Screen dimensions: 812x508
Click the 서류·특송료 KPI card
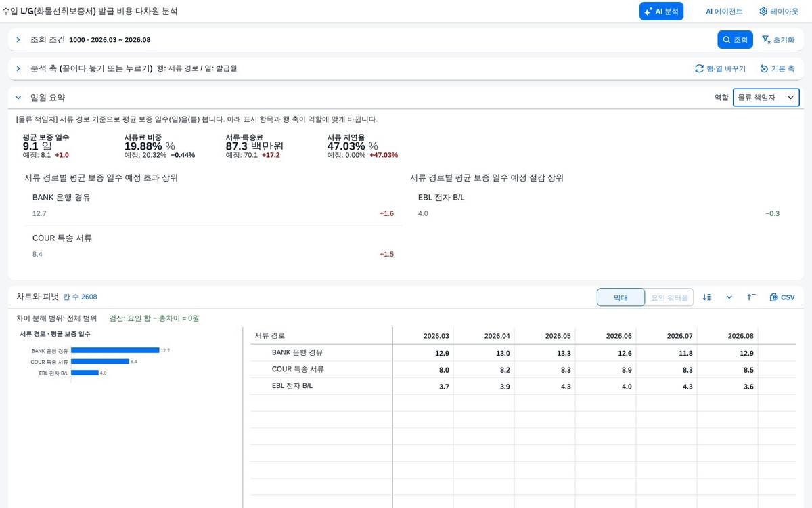tap(254, 146)
